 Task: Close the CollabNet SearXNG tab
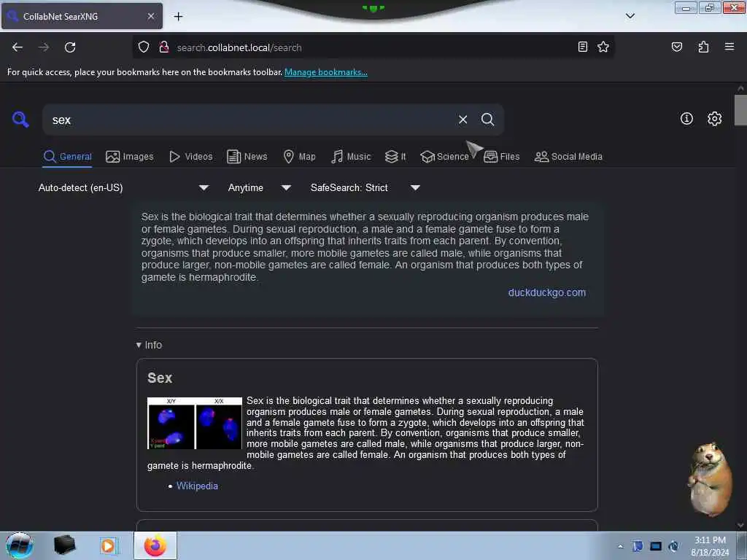pos(150,16)
